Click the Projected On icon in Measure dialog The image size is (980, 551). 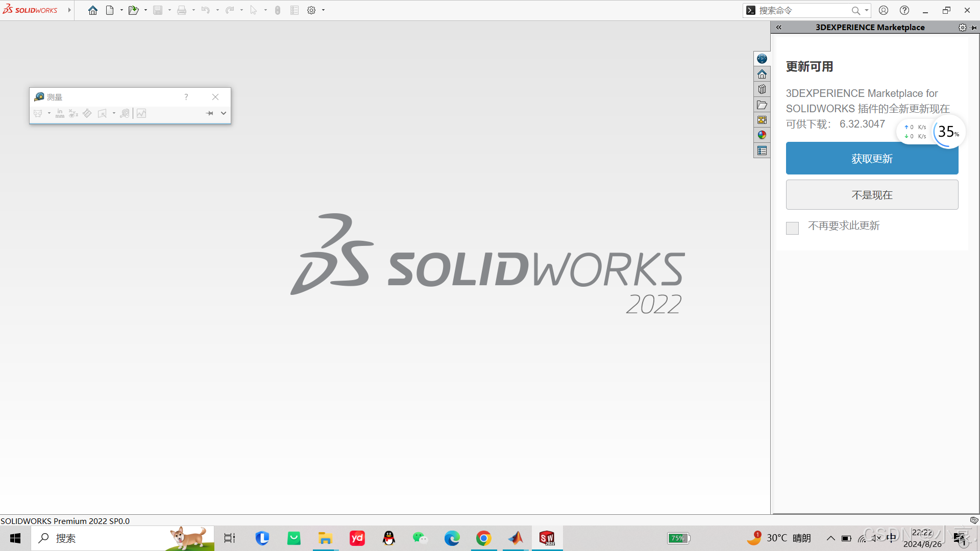point(102,113)
